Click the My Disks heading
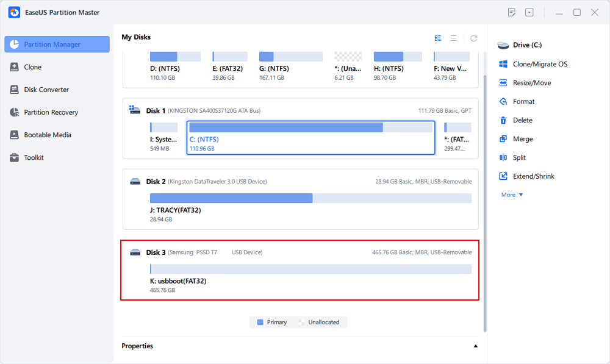 136,37
